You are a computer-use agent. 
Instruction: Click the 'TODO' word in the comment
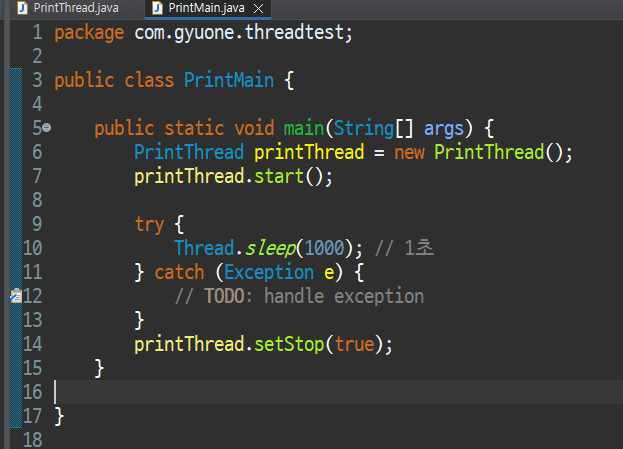click(x=224, y=296)
